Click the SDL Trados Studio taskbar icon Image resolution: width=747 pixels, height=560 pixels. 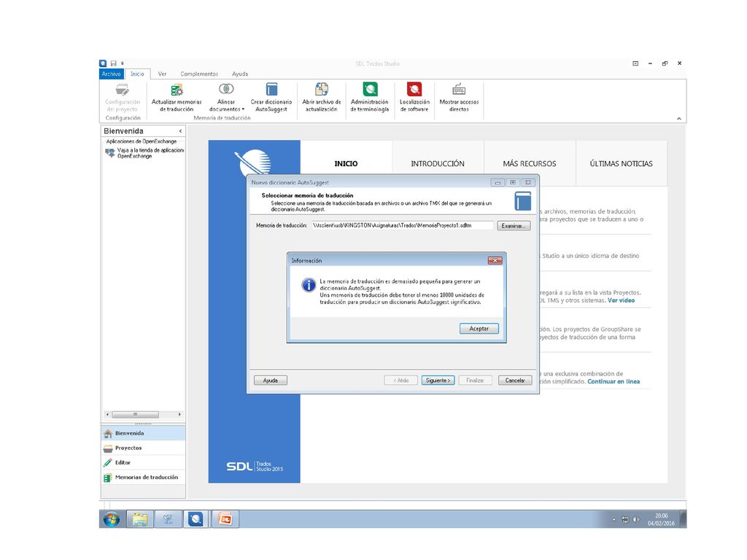point(196,519)
